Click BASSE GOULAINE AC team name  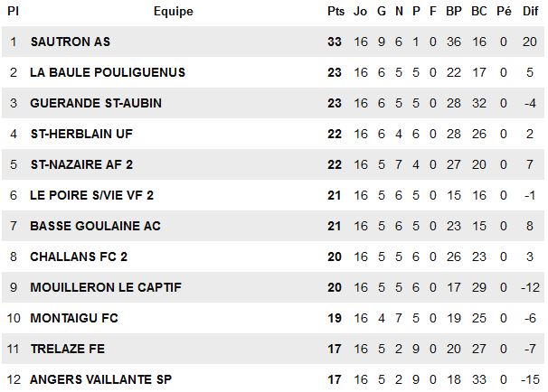96,226
